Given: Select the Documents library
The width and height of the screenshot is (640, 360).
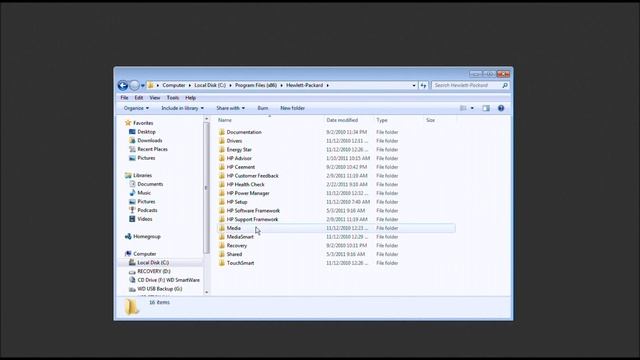Looking at the screenshot, I should pyautogui.click(x=150, y=184).
